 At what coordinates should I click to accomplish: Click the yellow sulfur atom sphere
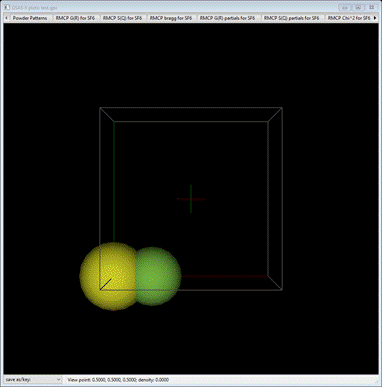pos(108,276)
